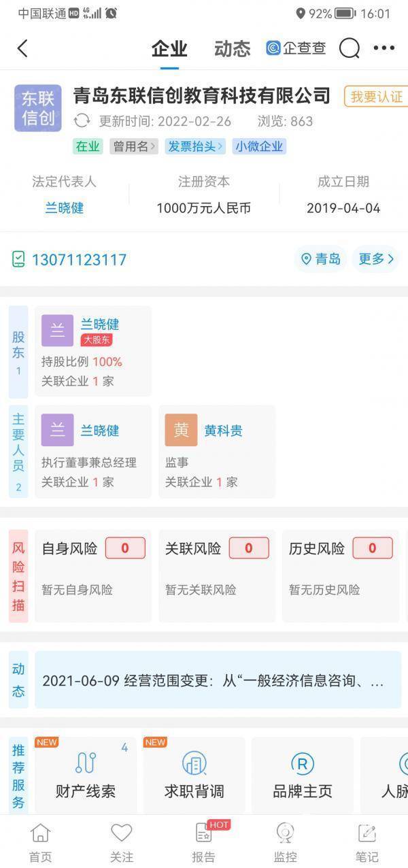408x868 pixels.
Task: Expand 发票抬头 invoice header tag
Action: (195, 146)
